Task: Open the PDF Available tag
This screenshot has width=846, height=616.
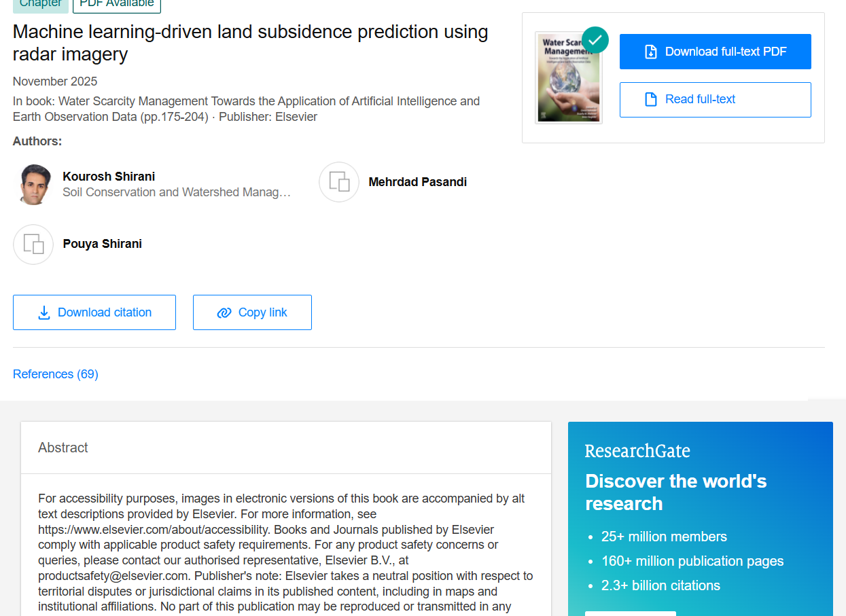Action: pyautogui.click(x=117, y=3)
